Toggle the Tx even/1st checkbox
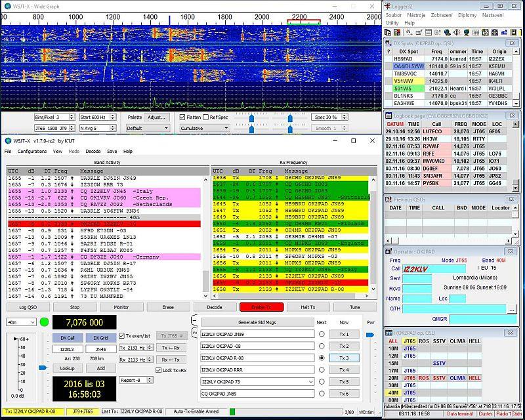Image resolution: width=525 pixels, height=420 pixels. [122, 335]
